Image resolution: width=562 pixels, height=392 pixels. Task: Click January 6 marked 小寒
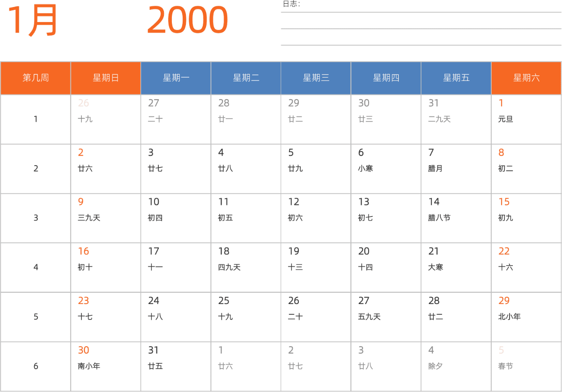click(x=386, y=169)
